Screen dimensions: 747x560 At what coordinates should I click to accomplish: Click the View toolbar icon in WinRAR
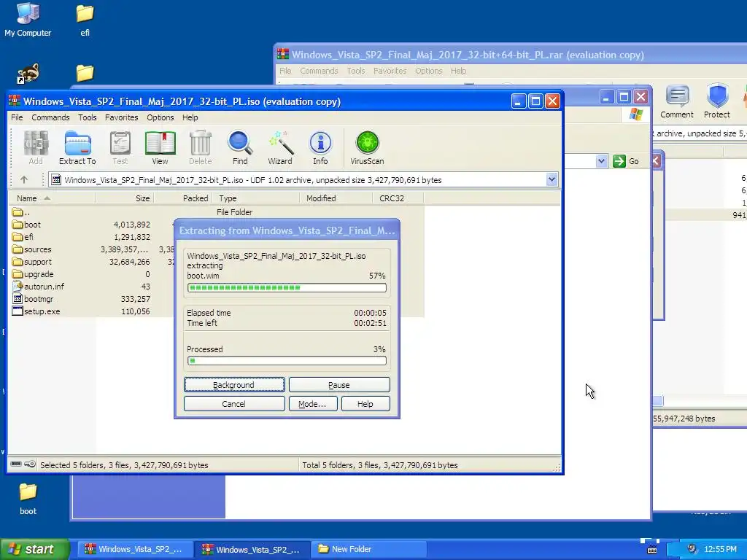[160, 147]
